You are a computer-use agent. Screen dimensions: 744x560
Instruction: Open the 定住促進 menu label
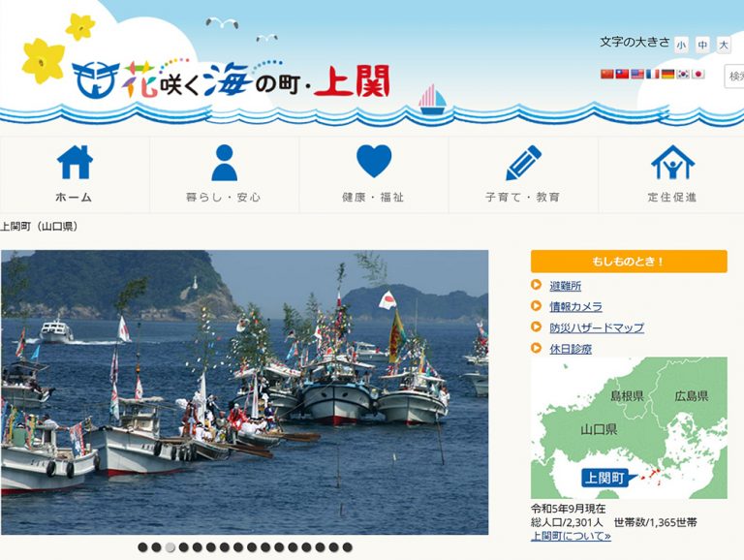[672, 197]
